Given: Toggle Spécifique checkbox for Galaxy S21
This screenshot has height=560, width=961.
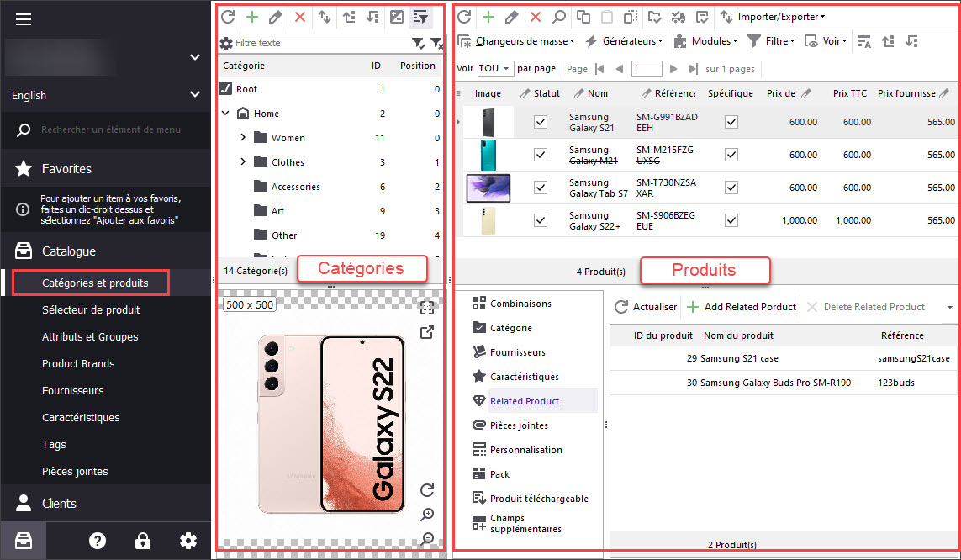Looking at the screenshot, I should click(x=731, y=122).
